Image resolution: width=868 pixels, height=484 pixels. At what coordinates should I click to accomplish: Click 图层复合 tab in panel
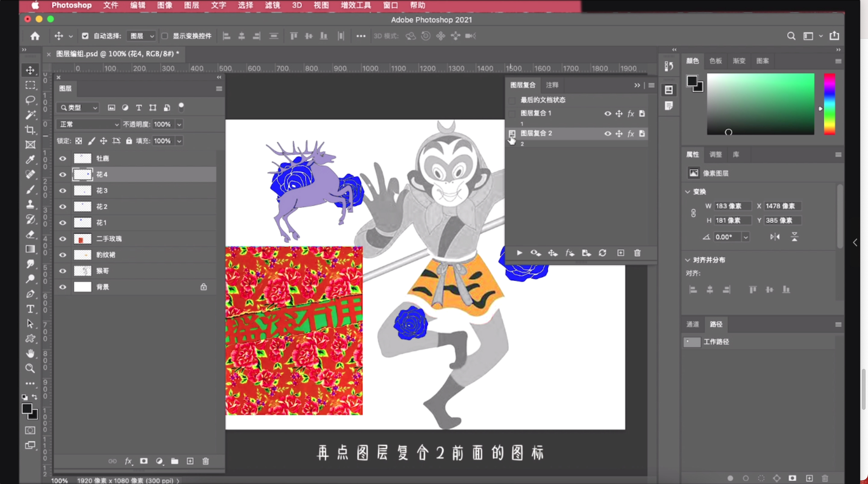point(523,85)
